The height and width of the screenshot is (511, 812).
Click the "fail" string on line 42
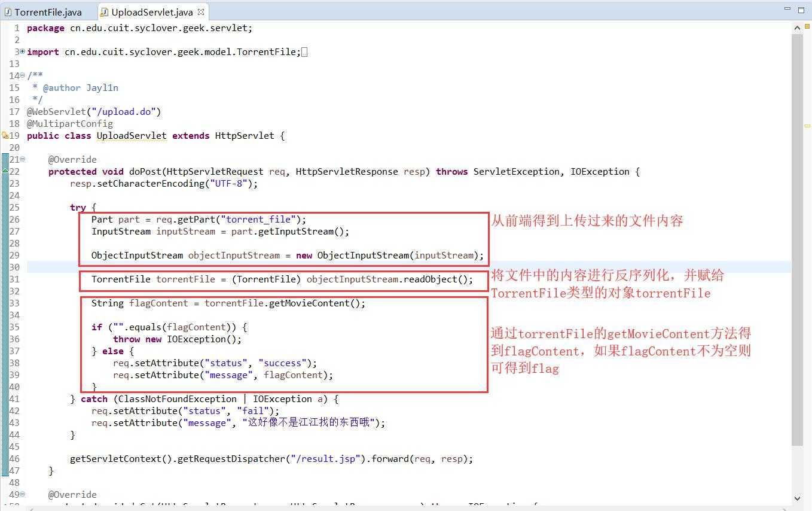click(253, 411)
